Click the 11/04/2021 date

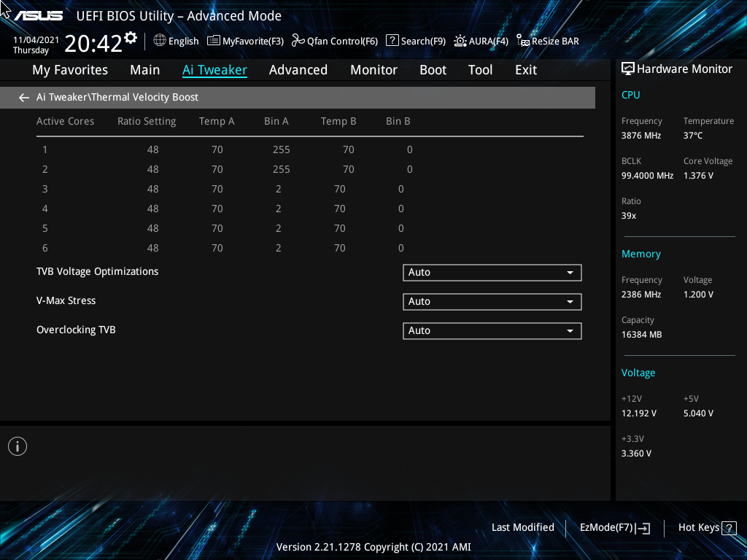click(x=36, y=40)
